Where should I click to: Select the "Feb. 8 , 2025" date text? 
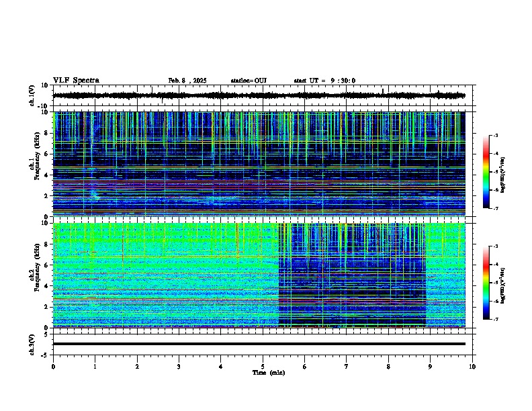pos(187,81)
